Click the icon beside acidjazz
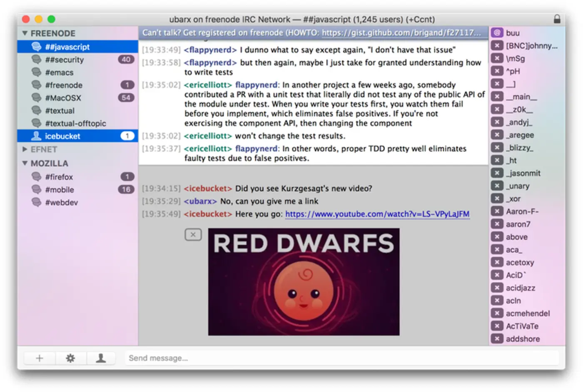 click(x=497, y=288)
